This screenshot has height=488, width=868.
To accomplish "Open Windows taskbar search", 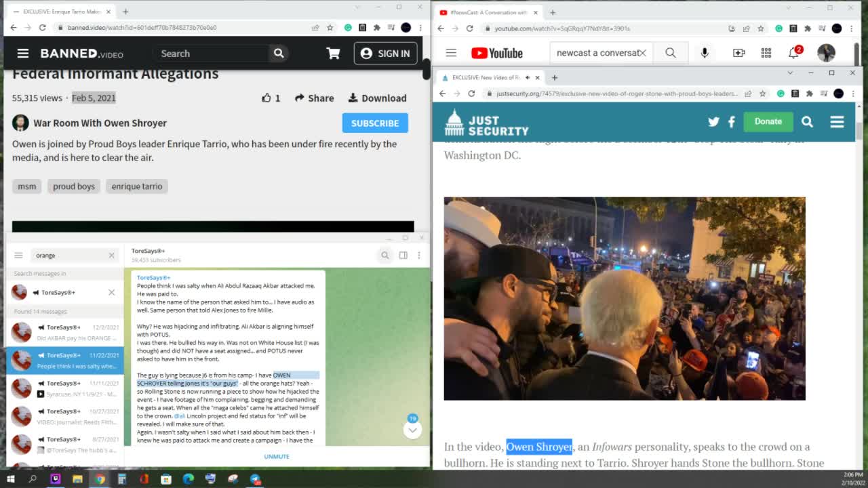I will coord(33,479).
